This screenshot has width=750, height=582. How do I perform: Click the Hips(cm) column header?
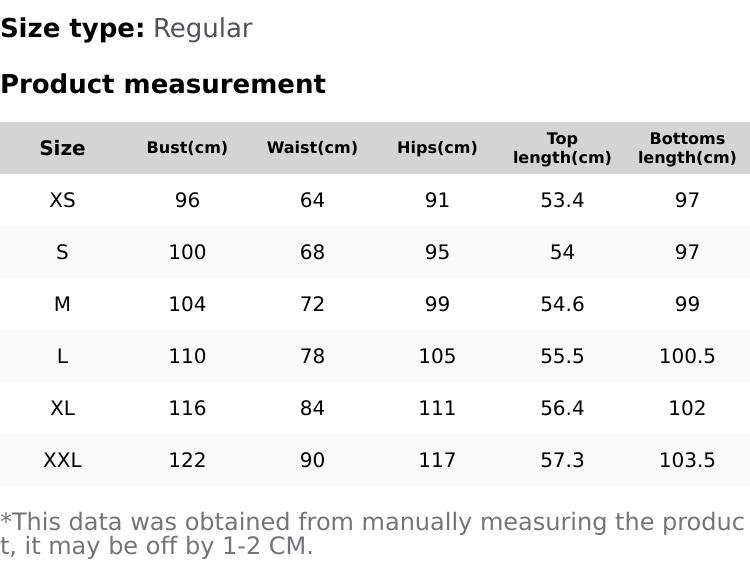(437, 148)
